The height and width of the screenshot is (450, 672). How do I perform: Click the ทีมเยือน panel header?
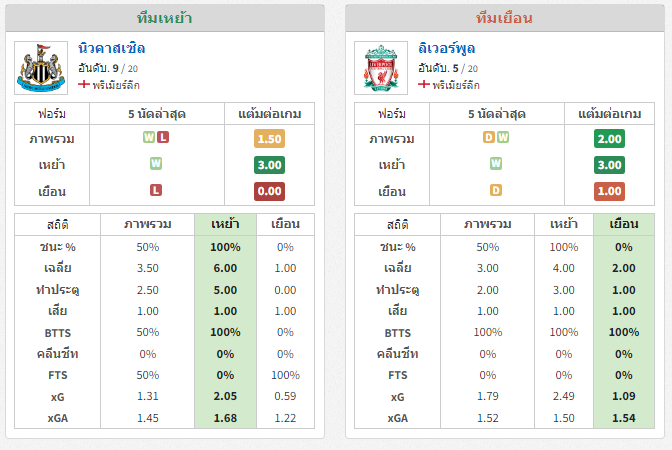(x=504, y=18)
